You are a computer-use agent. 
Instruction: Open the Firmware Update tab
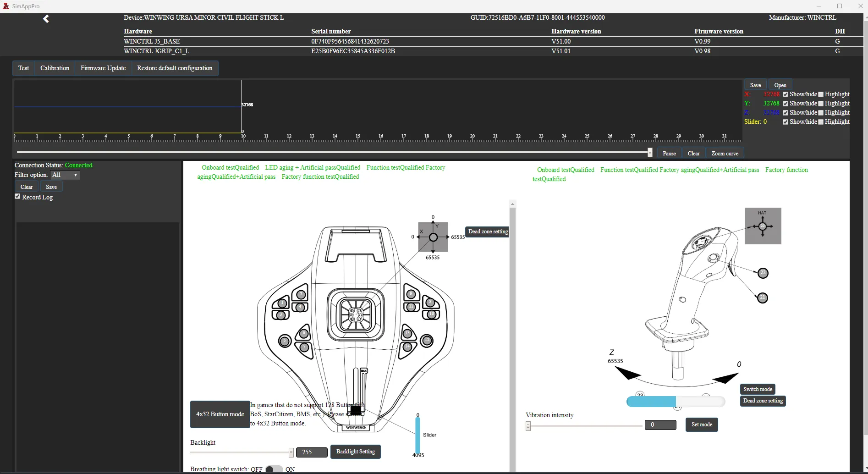pos(103,68)
